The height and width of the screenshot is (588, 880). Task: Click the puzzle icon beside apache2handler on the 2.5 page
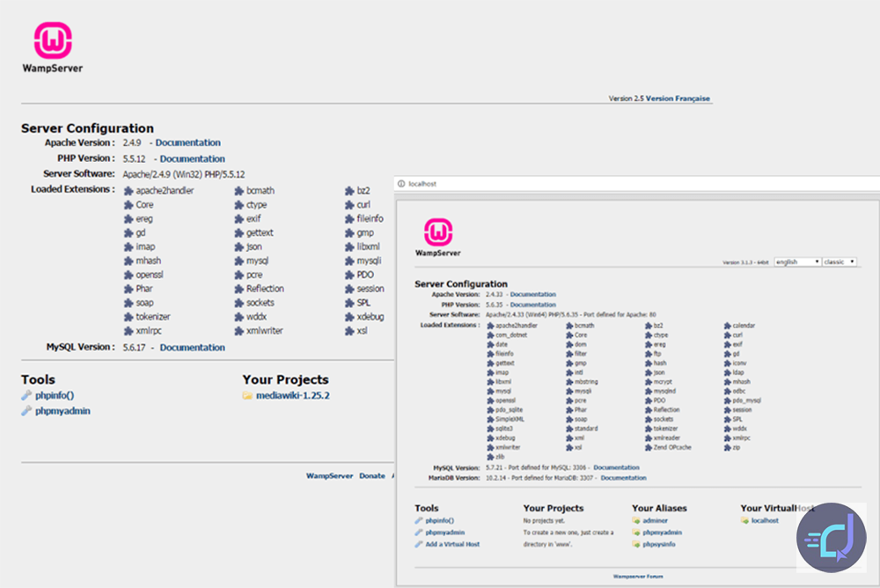pyautogui.click(x=128, y=191)
